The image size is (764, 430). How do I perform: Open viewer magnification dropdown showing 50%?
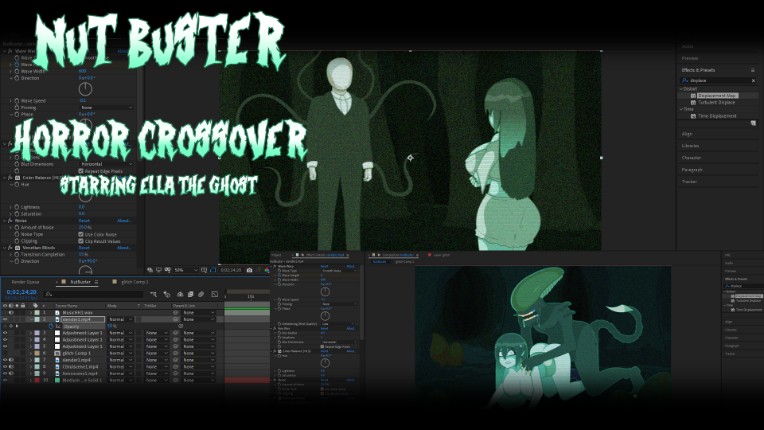click(x=186, y=270)
